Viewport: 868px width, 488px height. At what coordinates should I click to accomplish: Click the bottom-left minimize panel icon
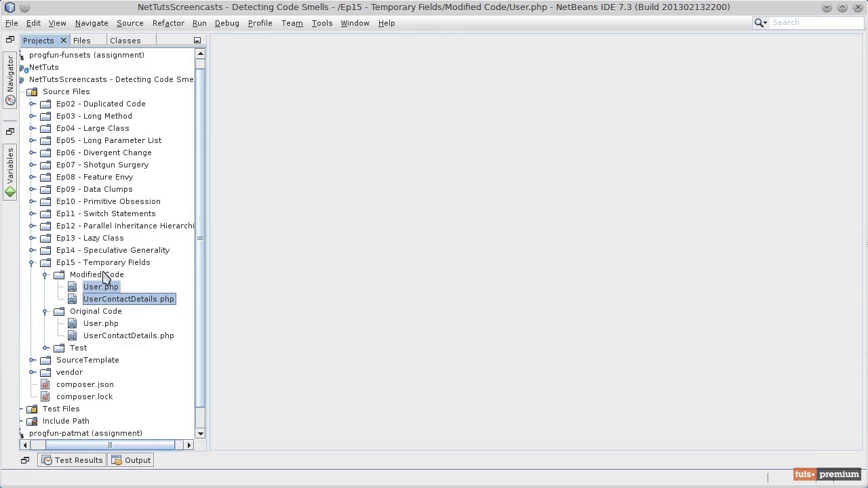point(25,460)
